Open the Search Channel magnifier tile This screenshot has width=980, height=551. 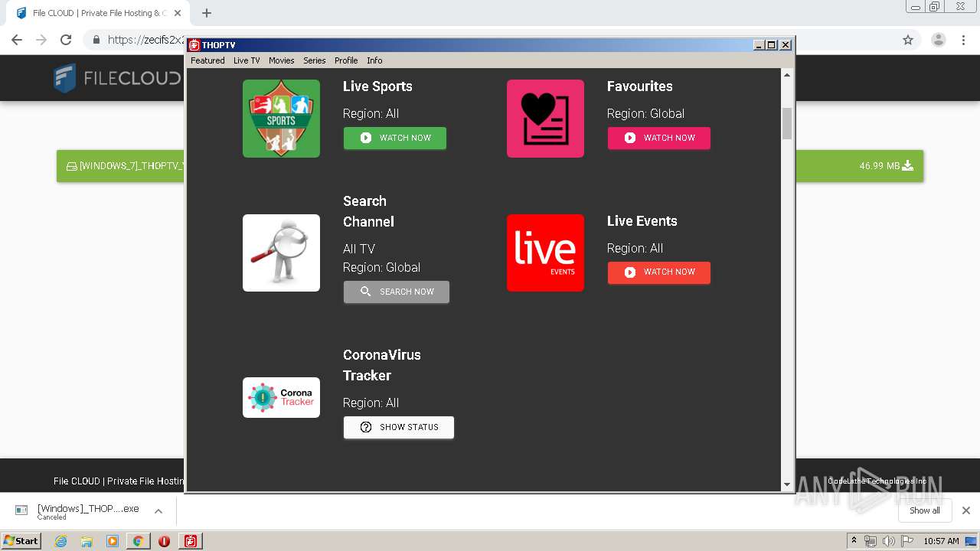[281, 253]
